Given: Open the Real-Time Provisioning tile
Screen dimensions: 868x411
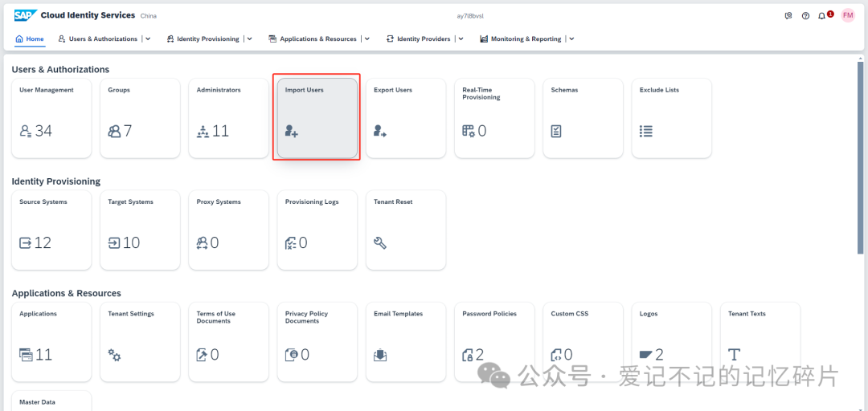Looking at the screenshot, I should pyautogui.click(x=494, y=118).
